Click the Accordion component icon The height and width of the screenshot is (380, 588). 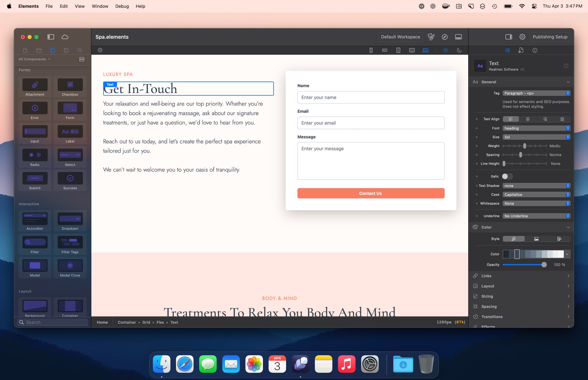(x=35, y=219)
